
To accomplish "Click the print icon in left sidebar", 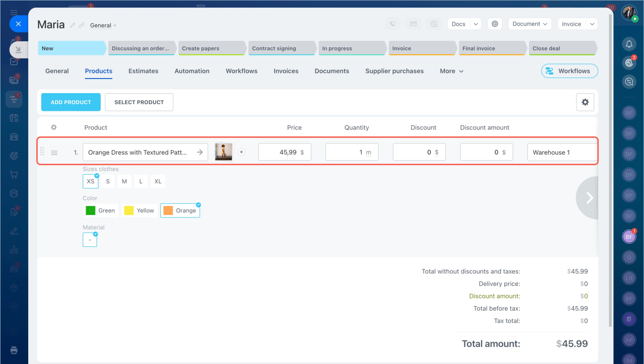I will (x=14, y=350).
